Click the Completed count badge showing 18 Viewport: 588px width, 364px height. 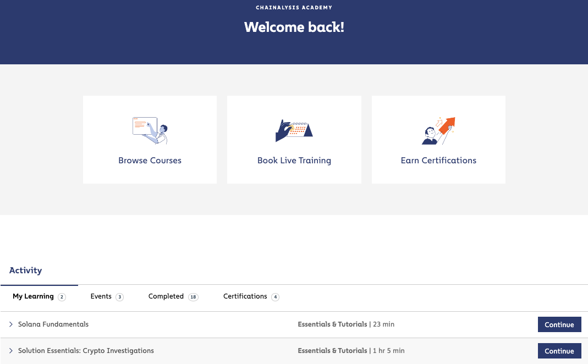pyautogui.click(x=193, y=297)
